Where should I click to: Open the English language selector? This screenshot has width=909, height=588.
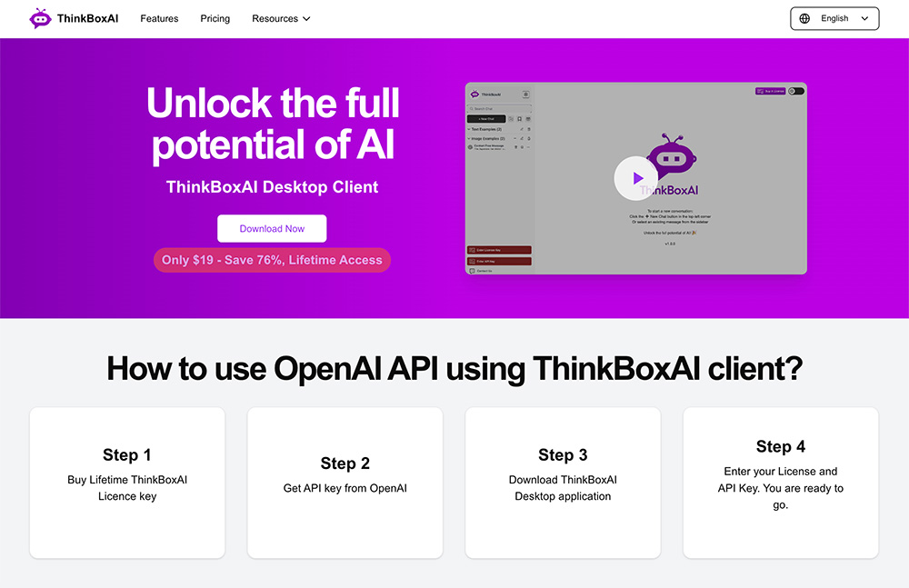tap(834, 18)
